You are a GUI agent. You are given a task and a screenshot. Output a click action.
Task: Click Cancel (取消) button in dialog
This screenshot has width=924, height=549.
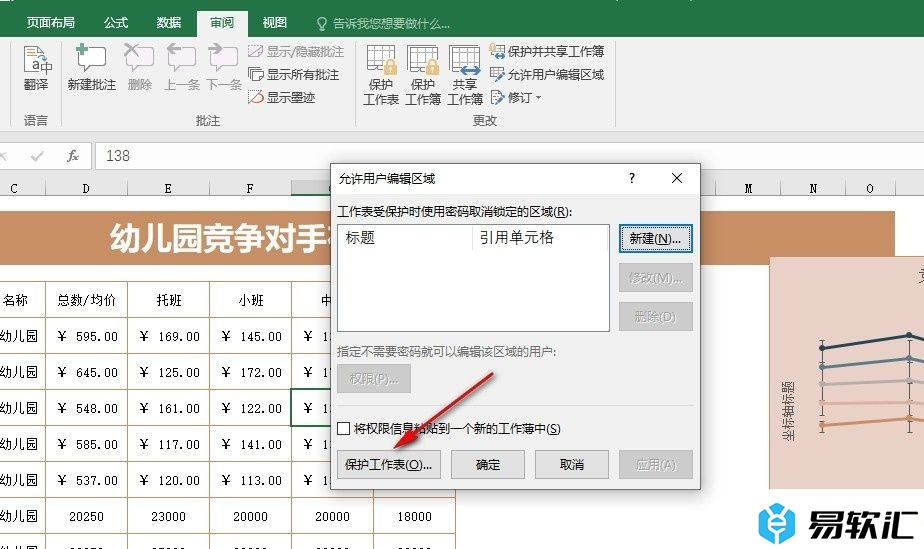tap(572, 465)
